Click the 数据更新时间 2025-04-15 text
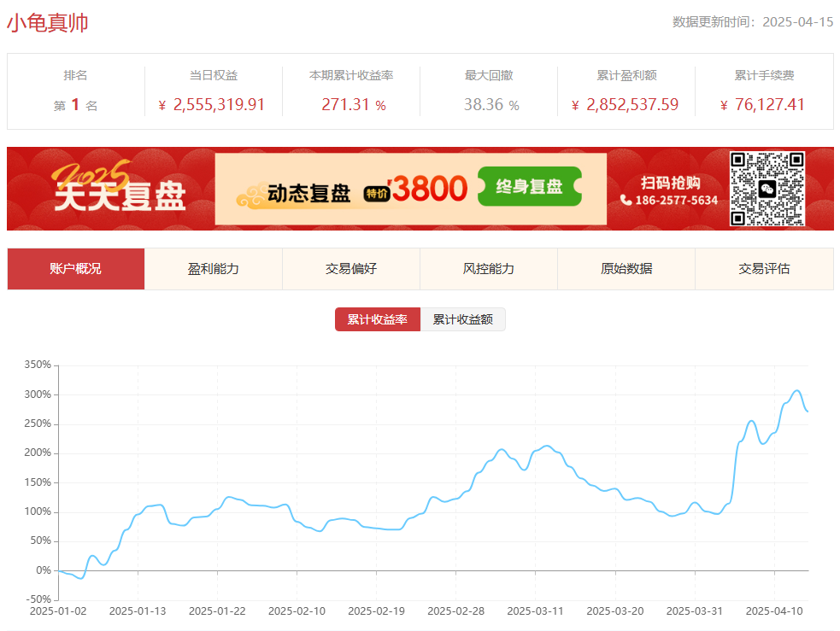Image resolution: width=840 pixels, height=631 pixels. (x=753, y=22)
